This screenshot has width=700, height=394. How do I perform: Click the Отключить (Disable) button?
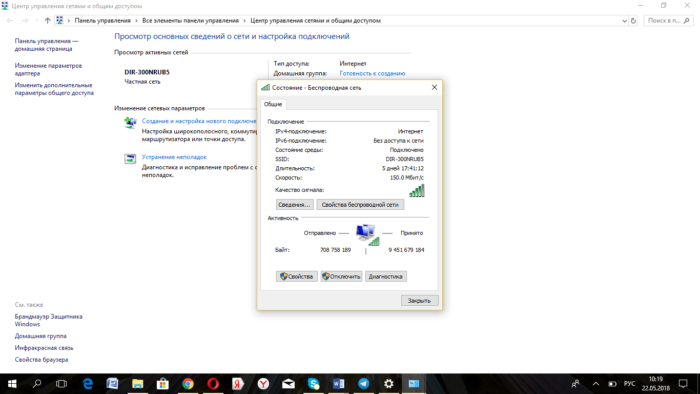(341, 277)
